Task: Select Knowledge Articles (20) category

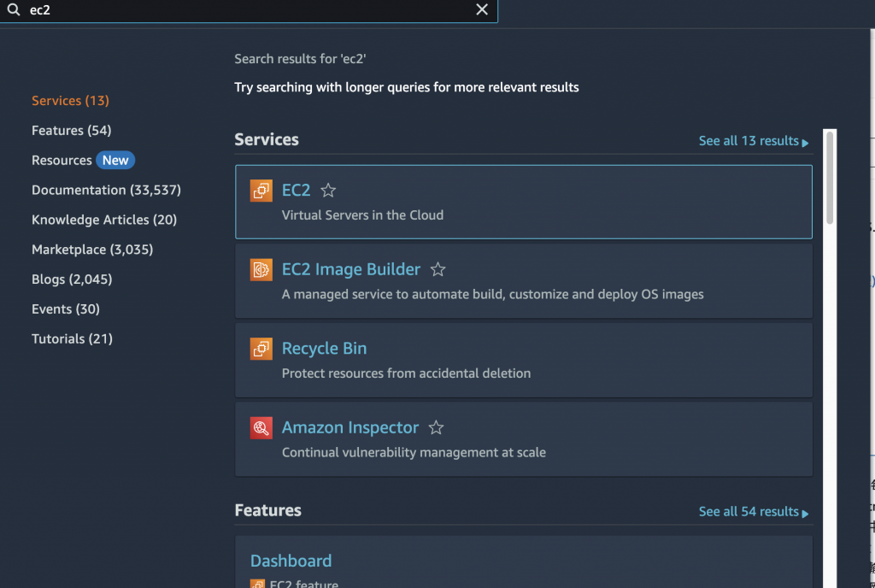Action: [104, 220]
